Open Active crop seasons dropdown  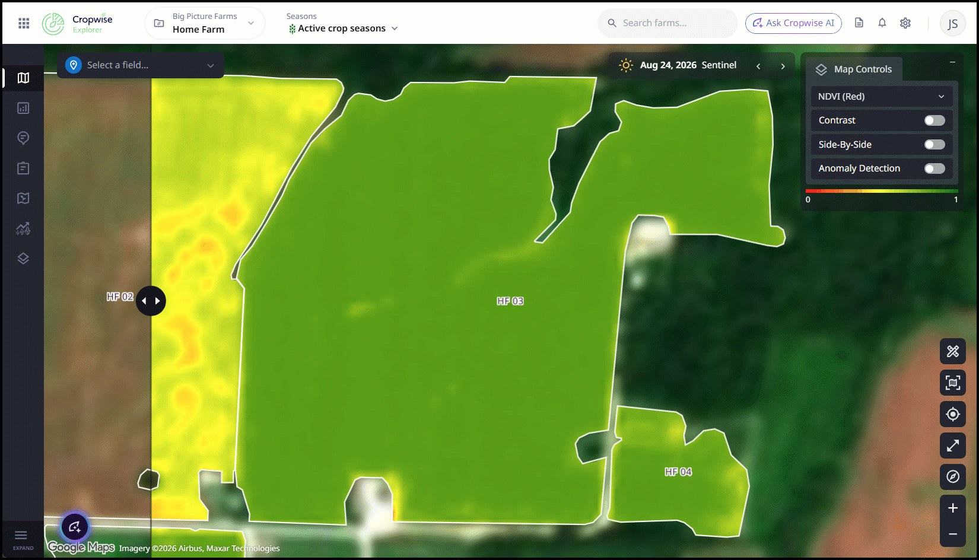(x=342, y=28)
